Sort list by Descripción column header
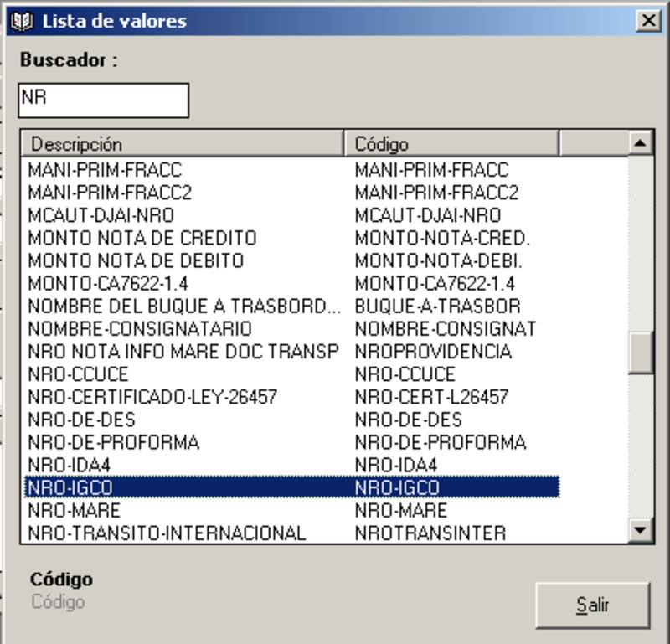 pyautogui.click(x=182, y=144)
